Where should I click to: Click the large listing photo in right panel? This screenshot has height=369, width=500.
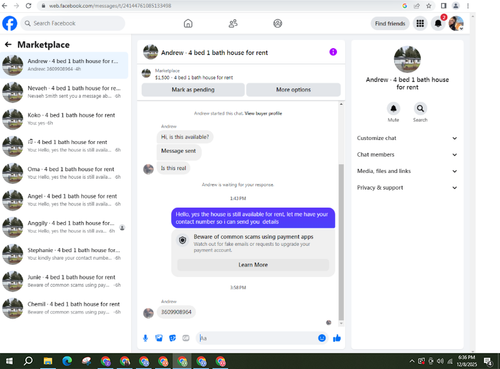(x=407, y=59)
